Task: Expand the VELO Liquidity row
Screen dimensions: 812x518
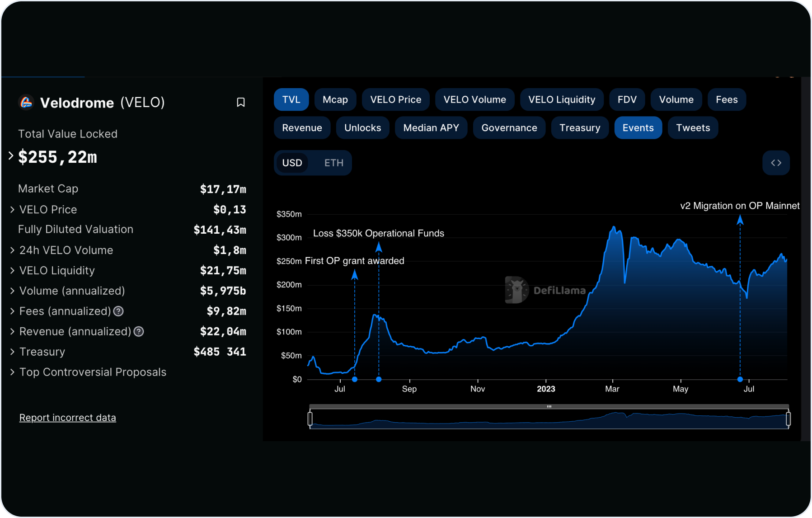Action: [13, 270]
